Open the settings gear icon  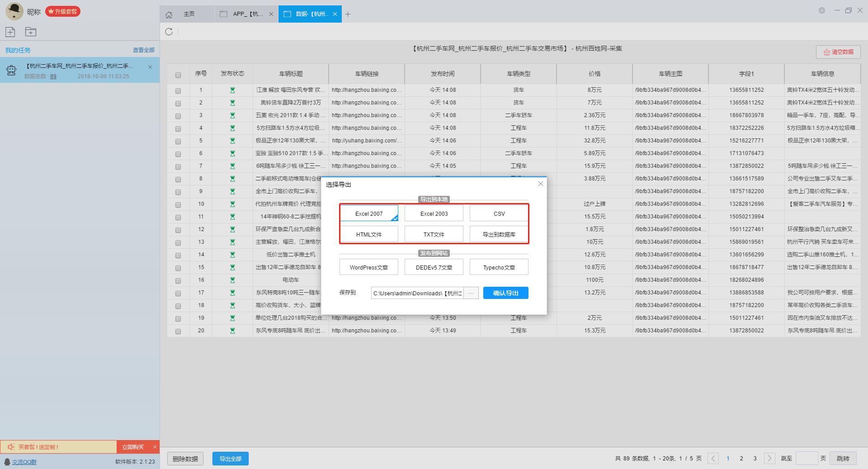pos(822,10)
